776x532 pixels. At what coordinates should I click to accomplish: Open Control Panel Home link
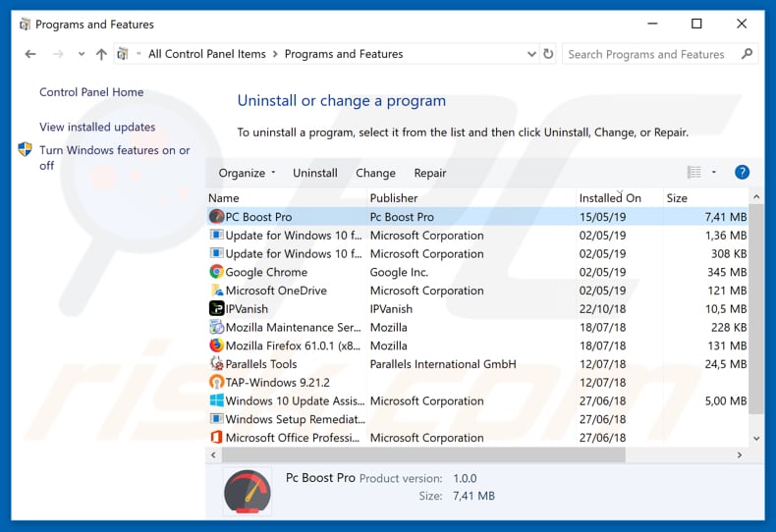(91, 92)
